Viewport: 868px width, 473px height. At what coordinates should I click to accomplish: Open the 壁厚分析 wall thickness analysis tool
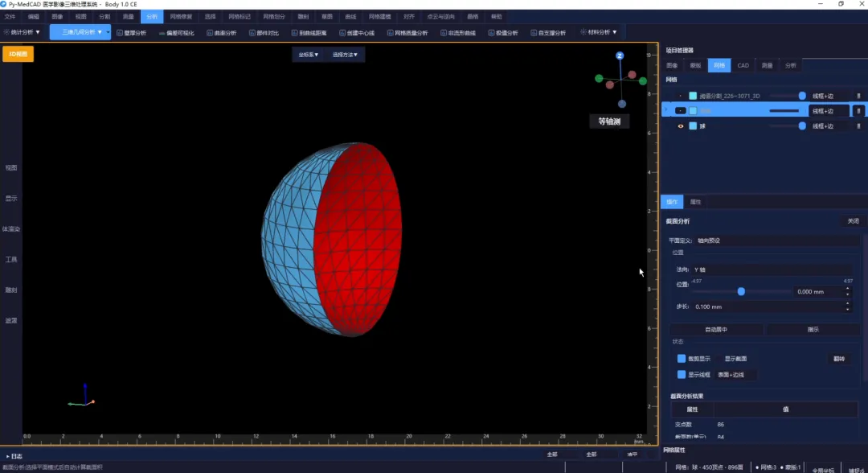131,33
